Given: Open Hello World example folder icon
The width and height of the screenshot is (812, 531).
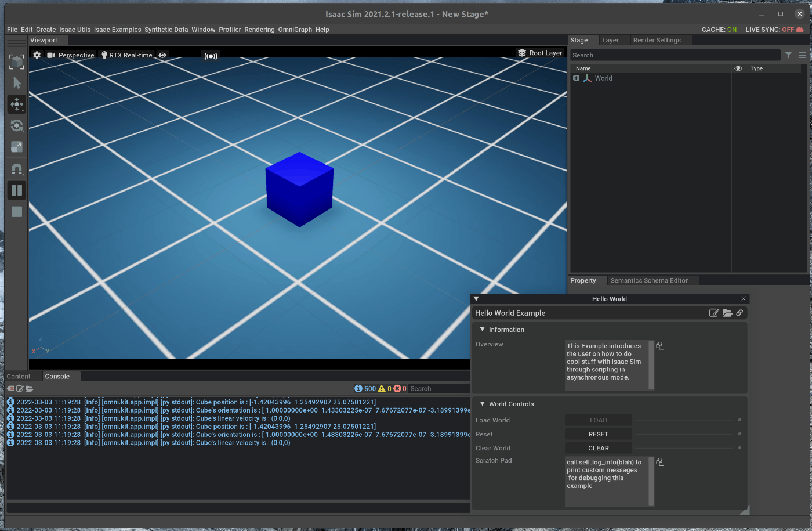Looking at the screenshot, I should click(727, 313).
